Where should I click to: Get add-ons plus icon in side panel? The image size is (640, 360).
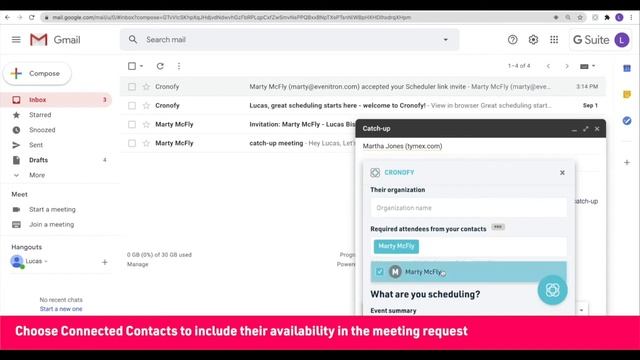coord(627,162)
